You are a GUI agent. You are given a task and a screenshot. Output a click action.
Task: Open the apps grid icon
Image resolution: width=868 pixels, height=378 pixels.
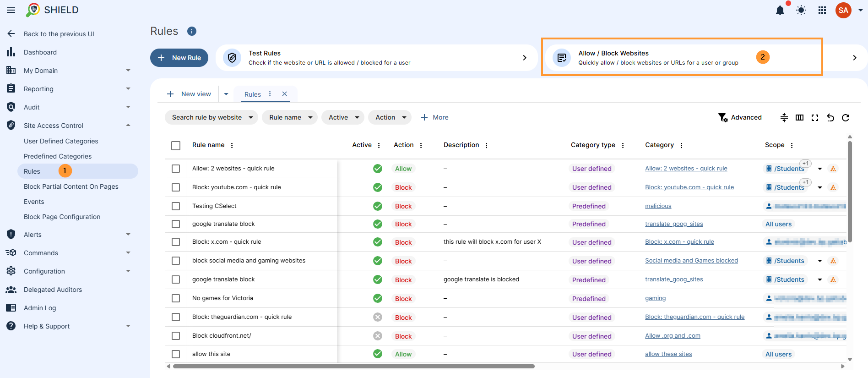click(x=822, y=10)
